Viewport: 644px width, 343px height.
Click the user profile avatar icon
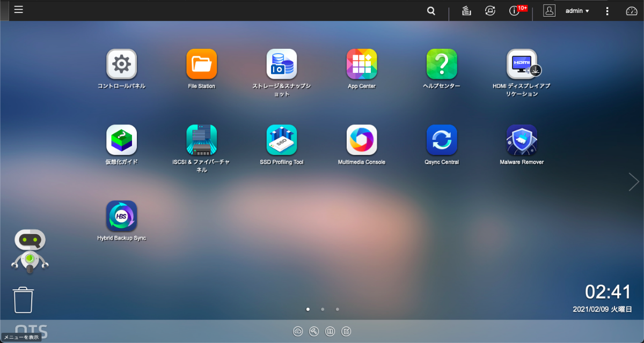pyautogui.click(x=549, y=11)
